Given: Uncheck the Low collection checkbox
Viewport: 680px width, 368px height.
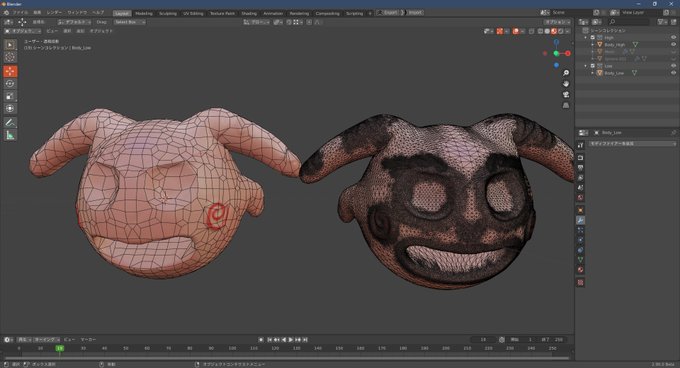Looking at the screenshot, I should (593, 66).
